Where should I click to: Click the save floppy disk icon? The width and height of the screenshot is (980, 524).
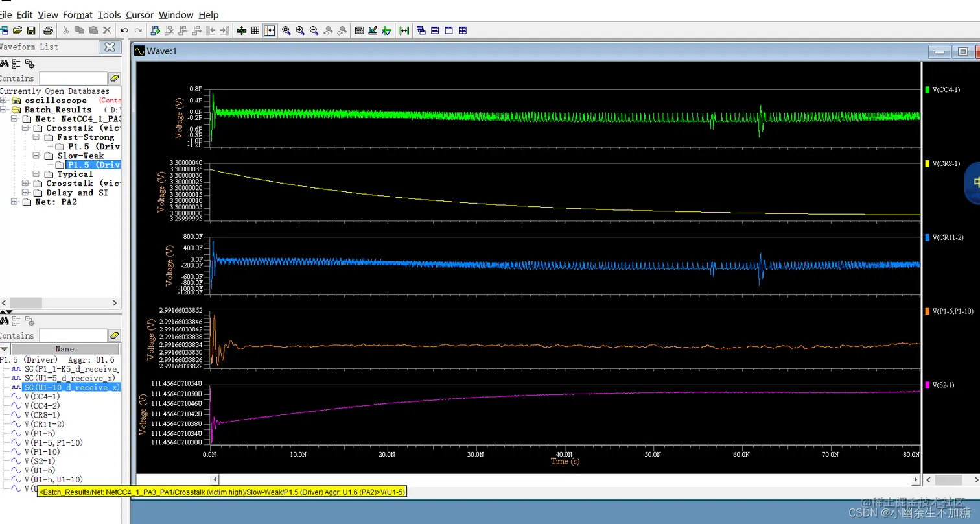click(30, 30)
